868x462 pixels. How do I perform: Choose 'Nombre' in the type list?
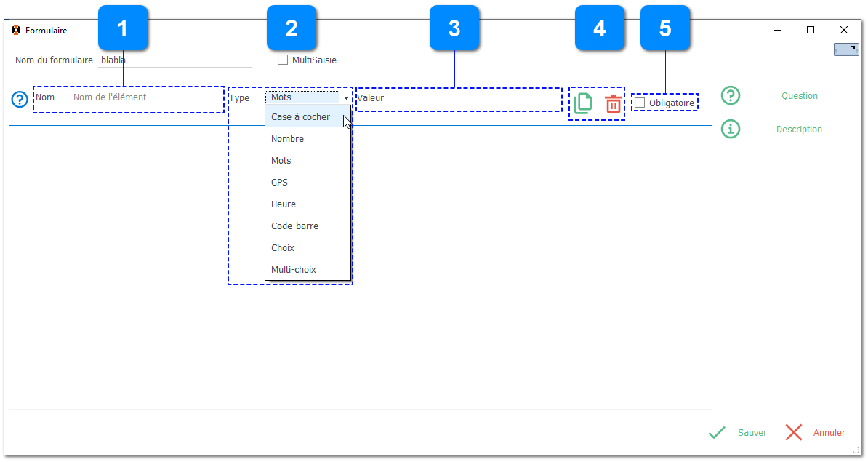[287, 139]
